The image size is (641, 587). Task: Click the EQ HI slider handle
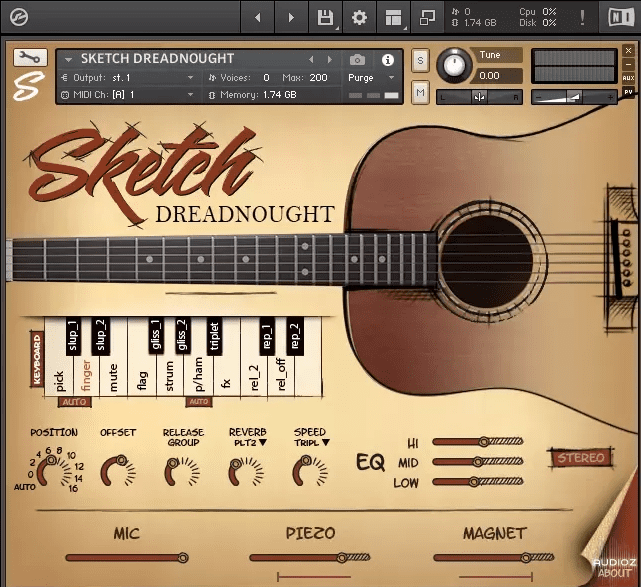click(484, 441)
